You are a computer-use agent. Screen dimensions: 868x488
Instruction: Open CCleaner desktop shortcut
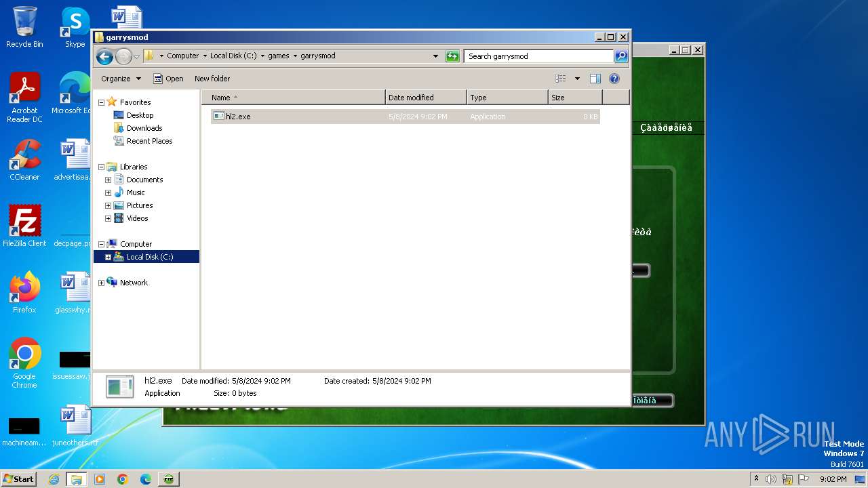click(24, 160)
